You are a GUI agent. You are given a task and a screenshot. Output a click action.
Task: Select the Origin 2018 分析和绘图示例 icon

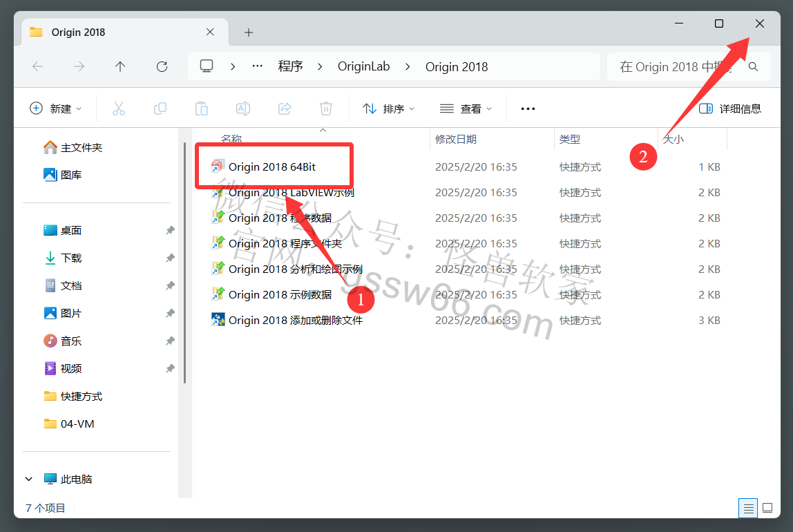pos(218,269)
